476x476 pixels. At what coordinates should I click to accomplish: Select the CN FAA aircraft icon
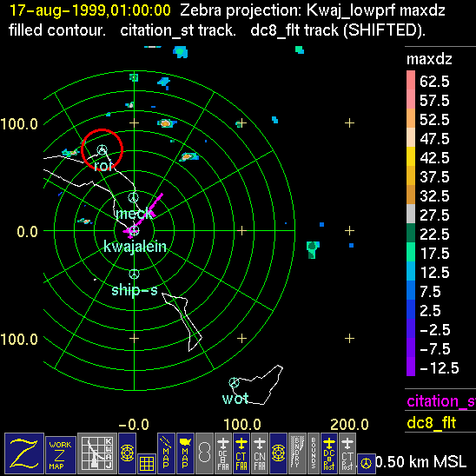(x=260, y=453)
